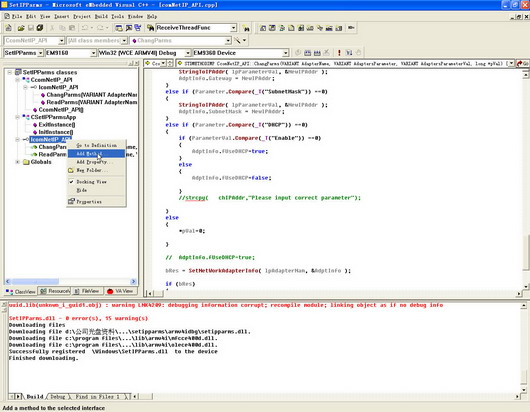The image size is (530, 412).
Task: Open the ReceiveThreadFunc find combo dropdown
Action: click(234, 28)
